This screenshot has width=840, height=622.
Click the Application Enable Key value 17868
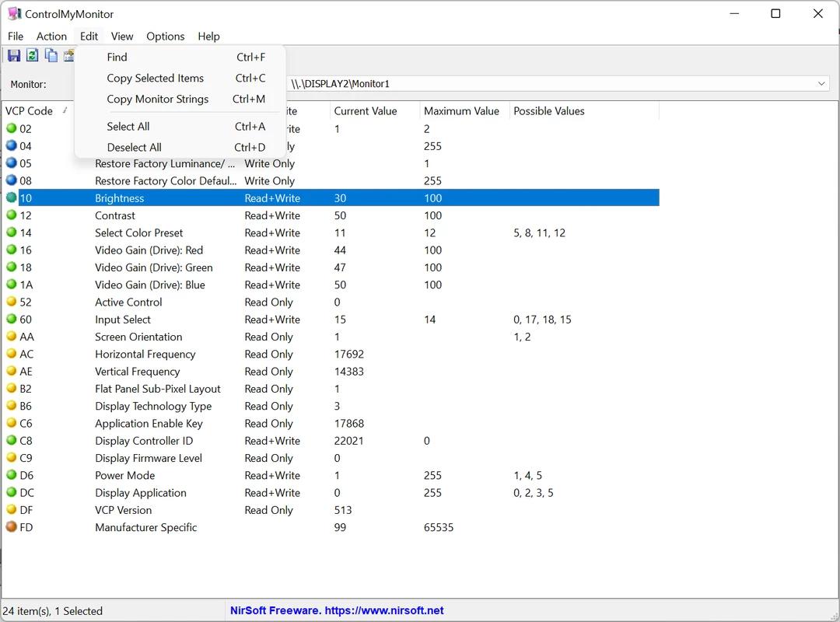point(349,423)
